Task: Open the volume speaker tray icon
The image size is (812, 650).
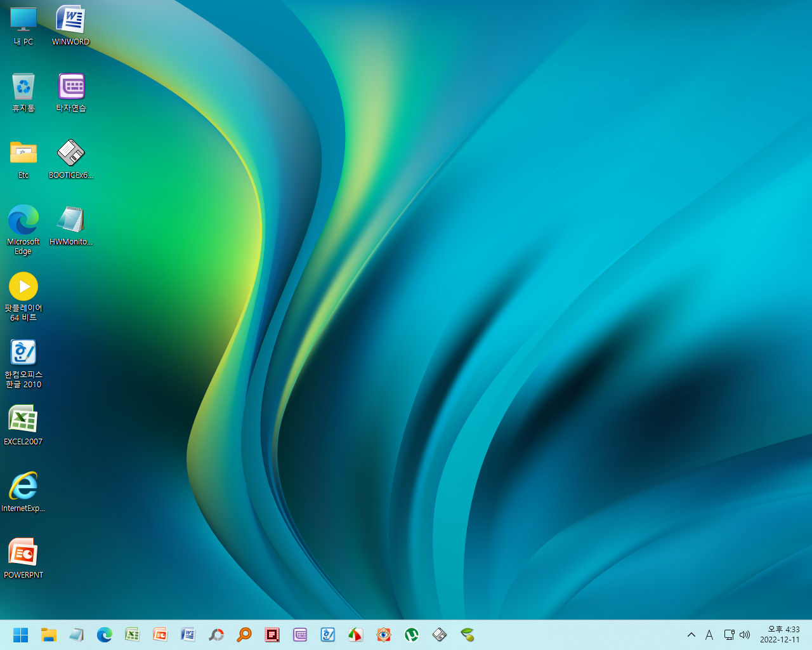Action: (745, 635)
